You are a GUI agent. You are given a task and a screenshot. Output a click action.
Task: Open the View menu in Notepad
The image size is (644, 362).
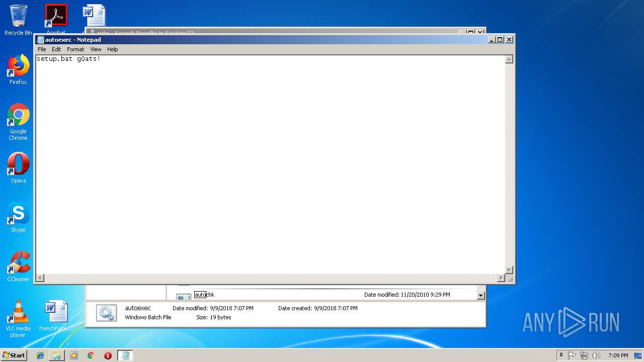tap(96, 49)
